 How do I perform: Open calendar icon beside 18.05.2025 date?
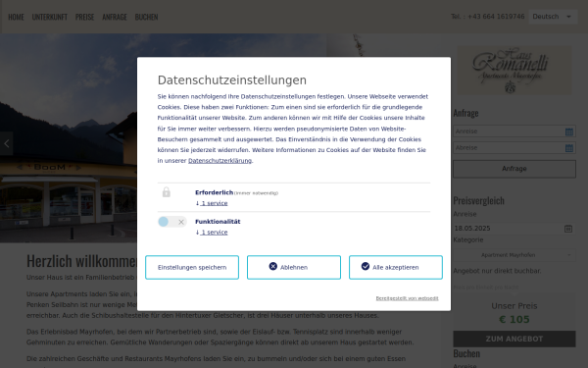coord(568,229)
